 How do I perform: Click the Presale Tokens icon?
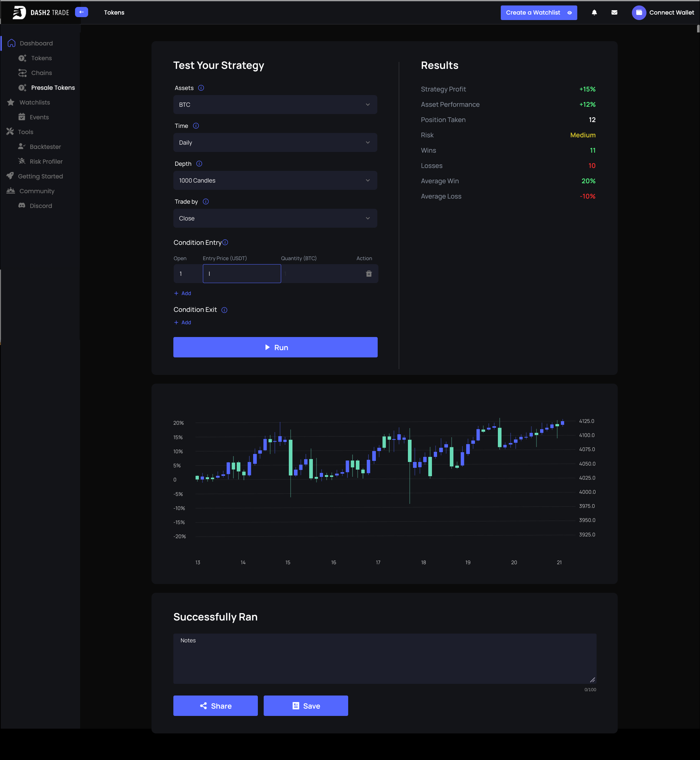(22, 87)
